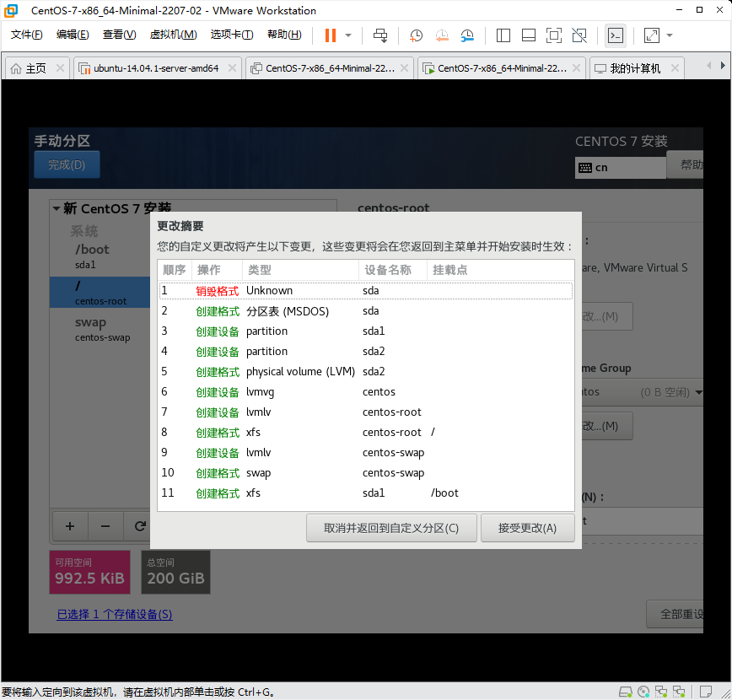Click the stretch guest display icon
The image size is (732, 700).
(x=651, y=35)
